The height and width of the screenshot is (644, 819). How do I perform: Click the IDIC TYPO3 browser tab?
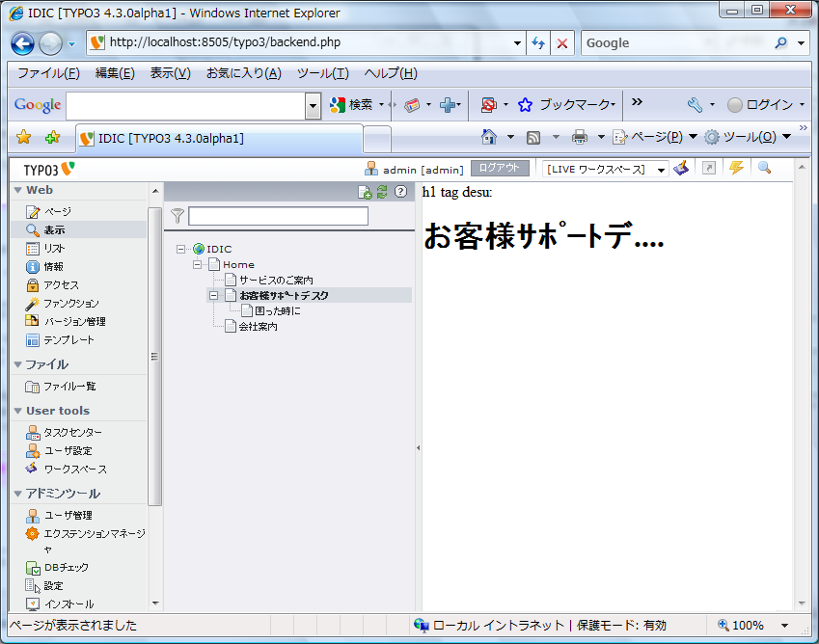[x=219, y=139]
